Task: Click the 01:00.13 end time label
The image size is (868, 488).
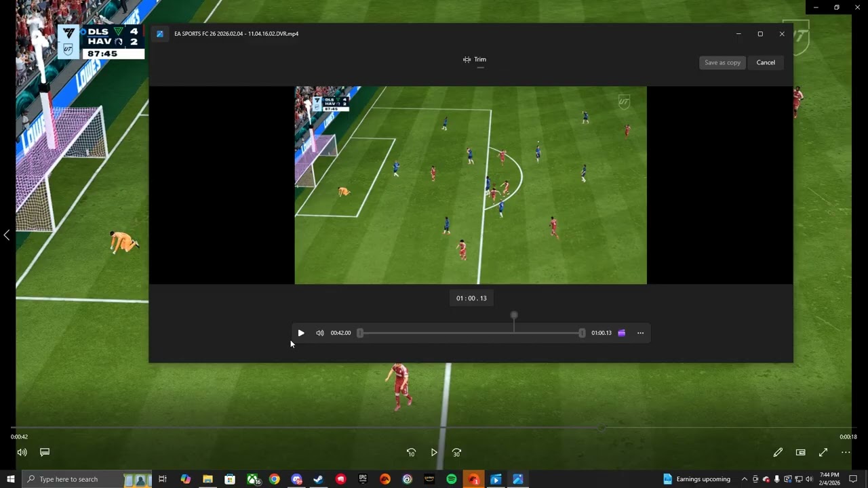Action: [x=601, y=333]
